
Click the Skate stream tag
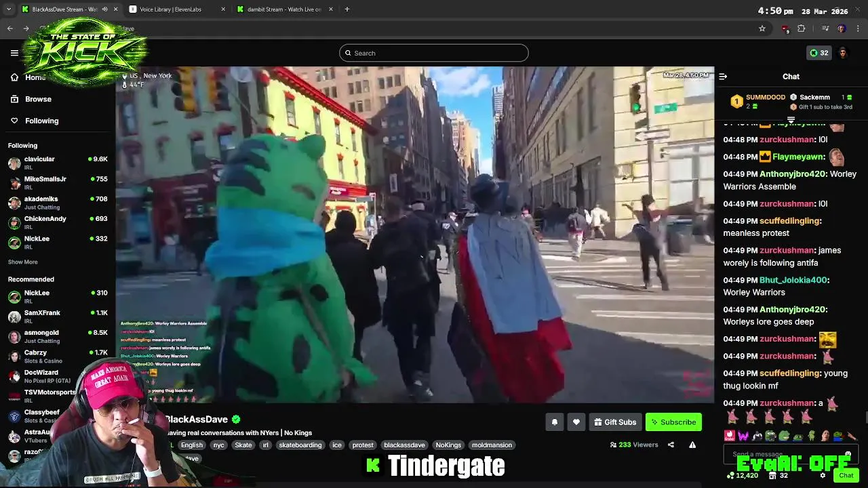pos(243,445)
